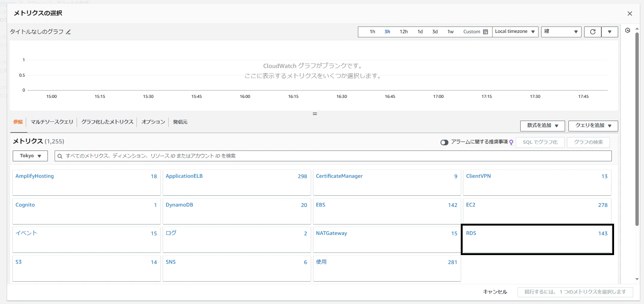Image resolution: width=644 pixels, height=304 pixels.
Task: Open the DynamoDB metrics namespace
Action: (x=237, y=211)
